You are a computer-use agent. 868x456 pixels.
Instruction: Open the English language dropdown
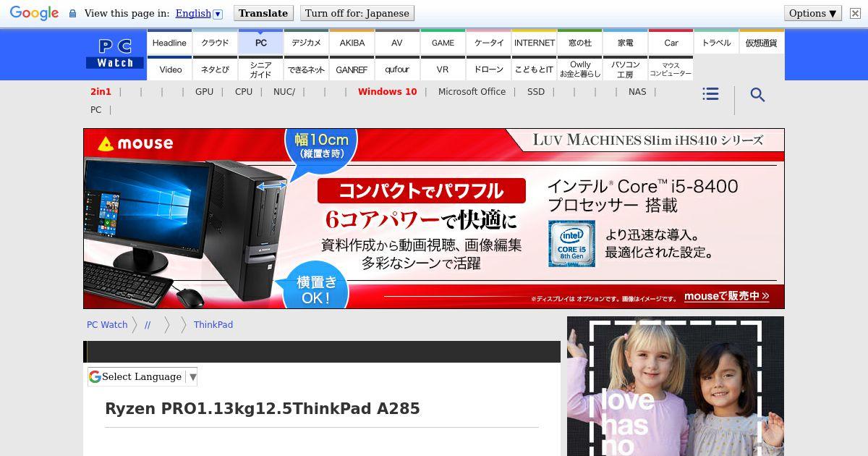pyautogui.click(x=199, y=13)
